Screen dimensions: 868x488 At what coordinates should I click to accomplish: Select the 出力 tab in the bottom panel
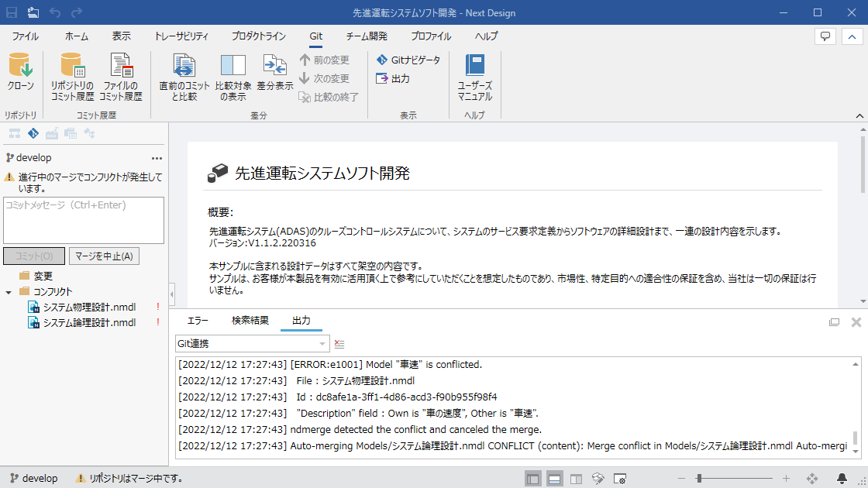[301, 321]
